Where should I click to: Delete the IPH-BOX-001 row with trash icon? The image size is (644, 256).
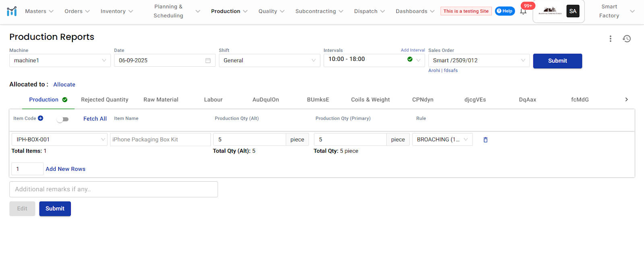485,140
